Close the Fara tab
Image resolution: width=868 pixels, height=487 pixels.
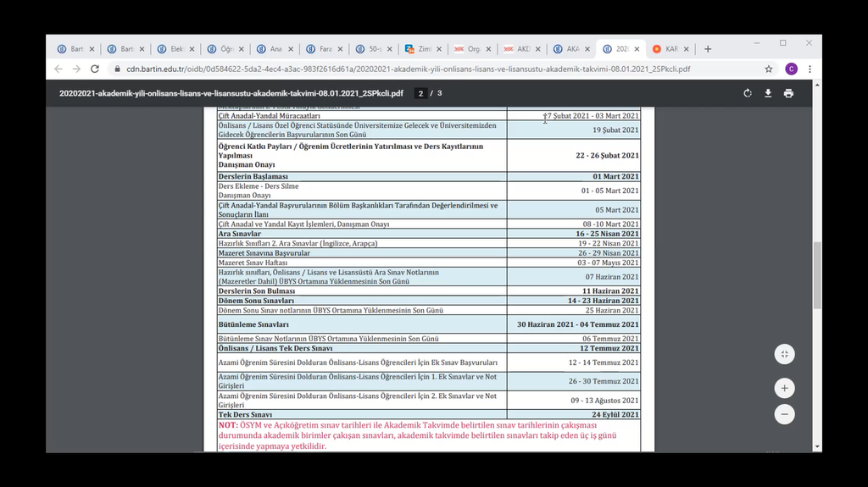[x=340, y=49]
